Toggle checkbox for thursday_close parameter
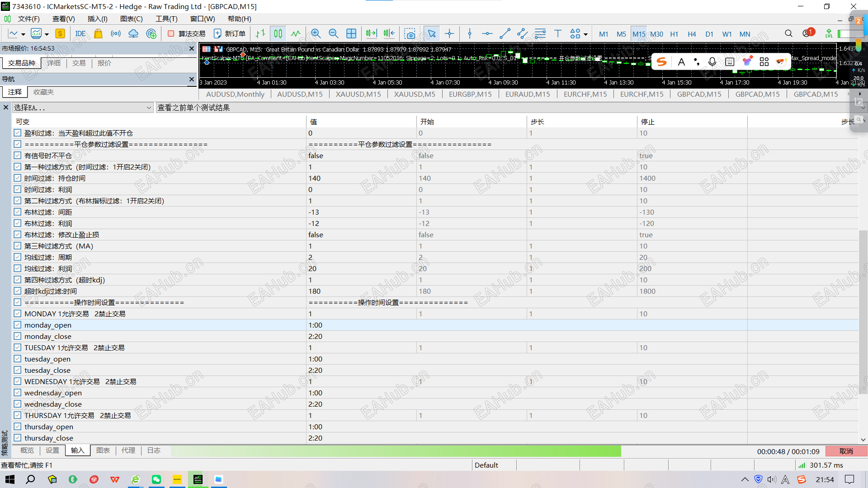Screen dimensions: 868x488 (x=18, y=438)
